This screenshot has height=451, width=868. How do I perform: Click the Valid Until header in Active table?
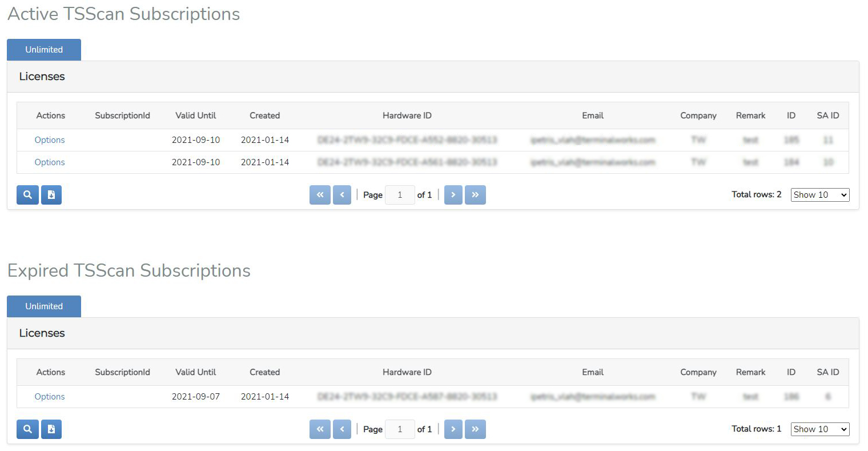[196, 115]
